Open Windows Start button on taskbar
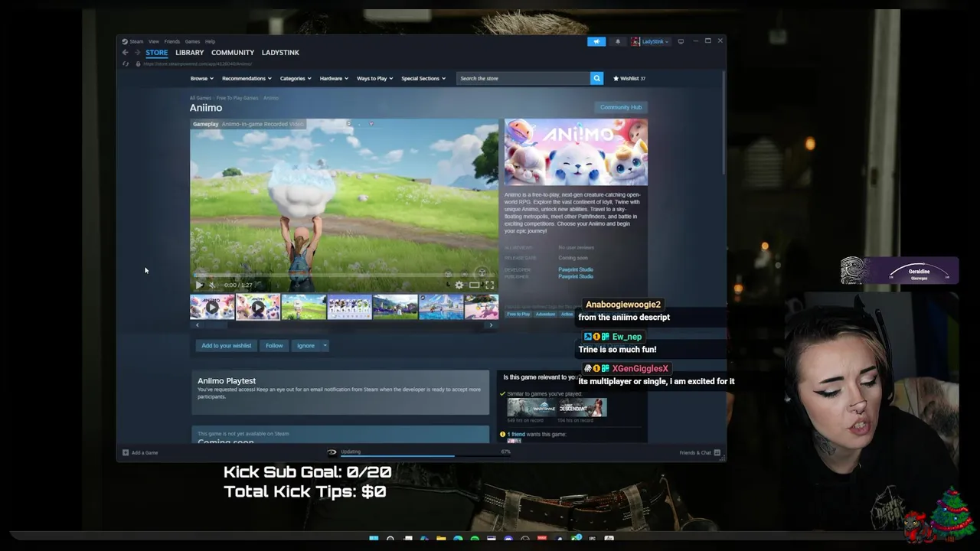This screenshot has width=980, height=551. pyautogui.click(x=374, y=539)
